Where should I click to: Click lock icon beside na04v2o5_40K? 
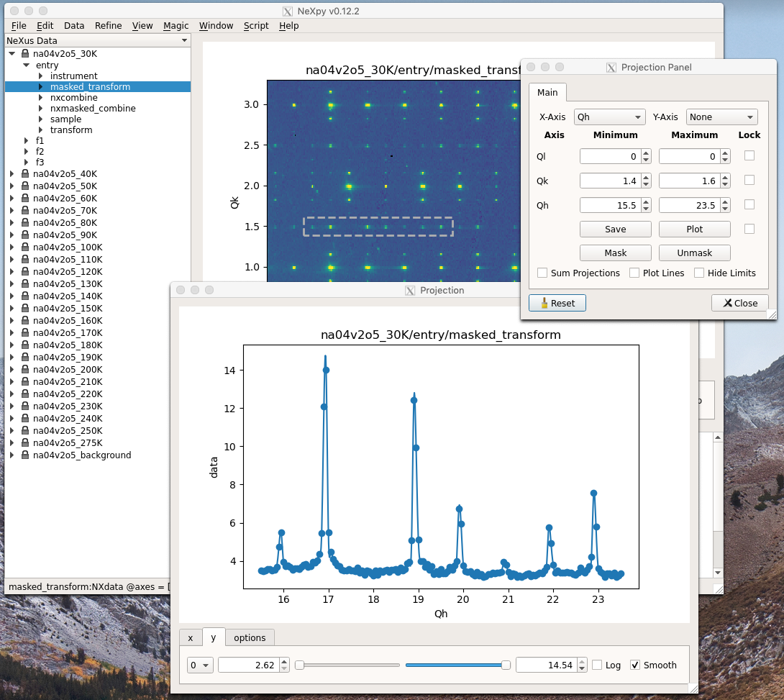(x=25, y=174)
